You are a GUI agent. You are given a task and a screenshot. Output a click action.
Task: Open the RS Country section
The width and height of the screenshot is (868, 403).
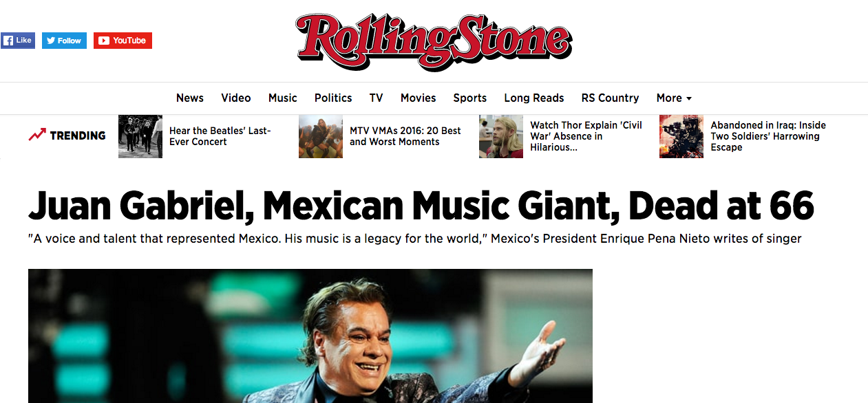point(609,98)
